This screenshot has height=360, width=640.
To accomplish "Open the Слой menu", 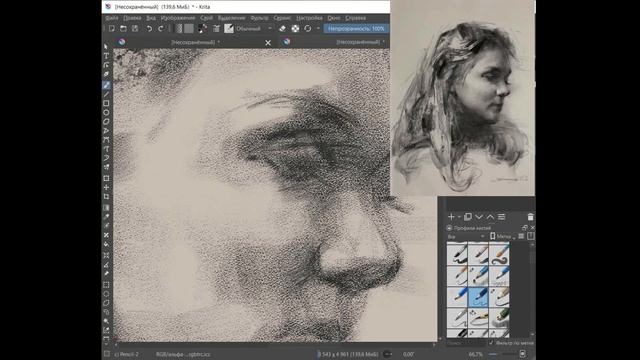I will click(x=207, y=18).
